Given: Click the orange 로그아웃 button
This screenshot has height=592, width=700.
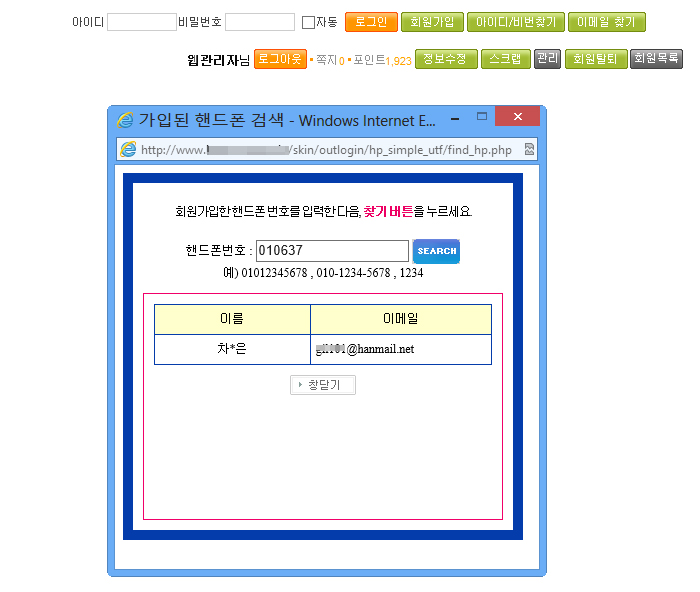Looking at the screenshot, I should (x=280, y=59).
